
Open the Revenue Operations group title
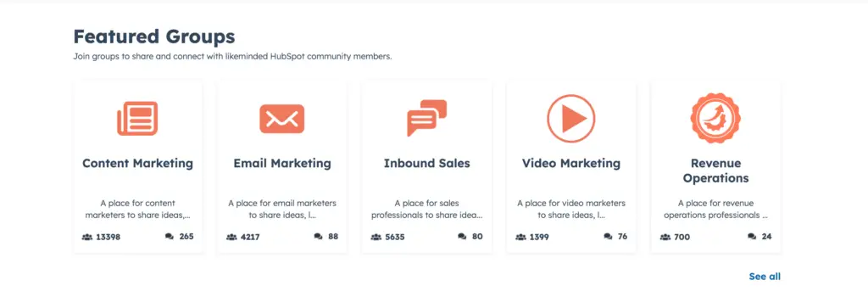point(715,171)
